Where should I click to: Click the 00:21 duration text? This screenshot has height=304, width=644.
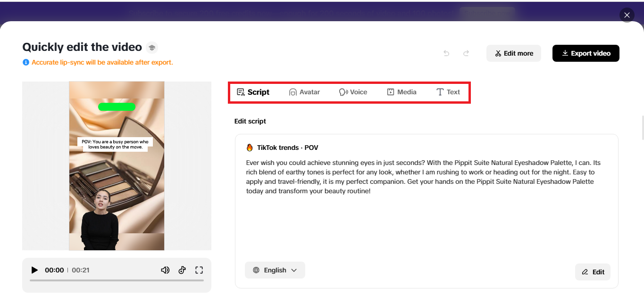pyautogui.click(x=81, y=270)
